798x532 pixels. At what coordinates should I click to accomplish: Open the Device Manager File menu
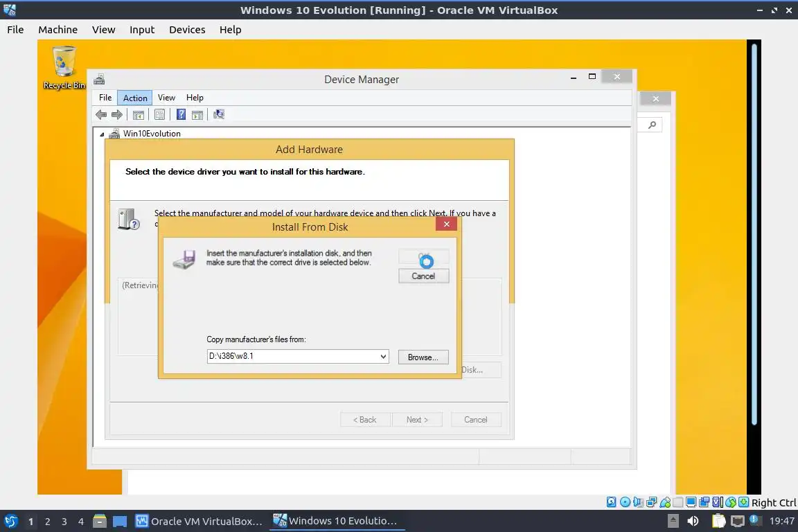click(x=105, y=97)
